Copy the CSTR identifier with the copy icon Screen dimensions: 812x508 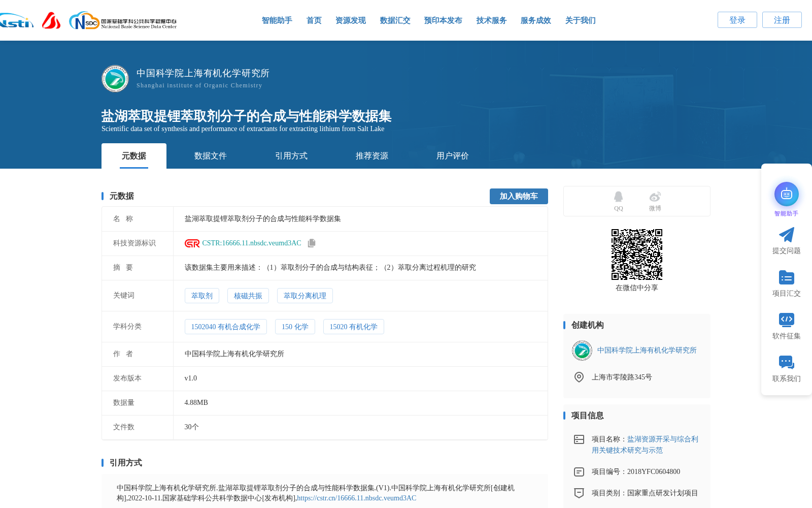(x=312, y=243)
